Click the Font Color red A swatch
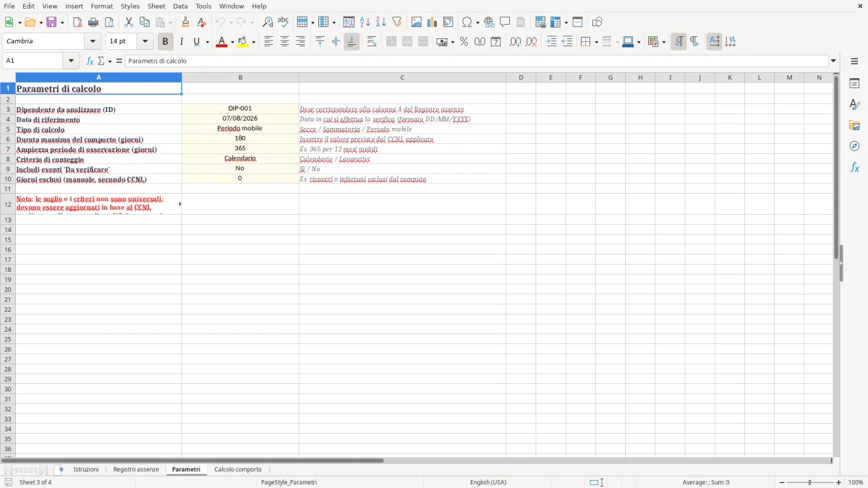Image resolution: width=868 pixels, height=488 pixels. 222,42
